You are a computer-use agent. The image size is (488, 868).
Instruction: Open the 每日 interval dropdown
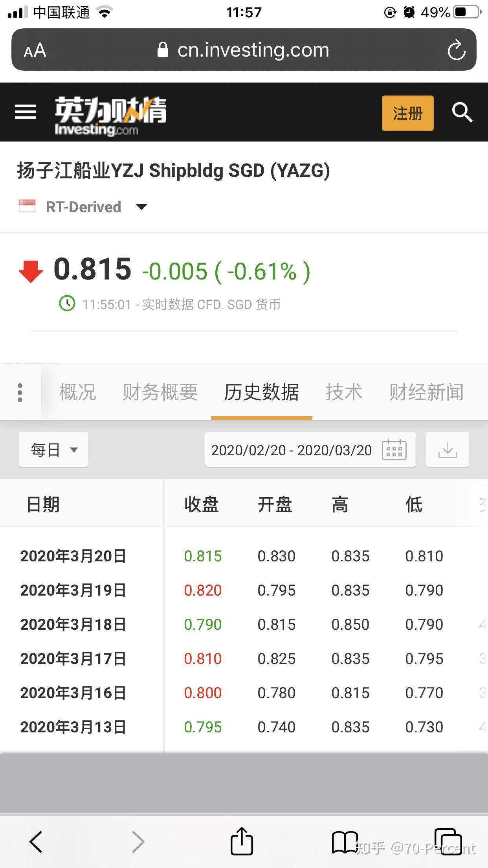click(53, 449)
